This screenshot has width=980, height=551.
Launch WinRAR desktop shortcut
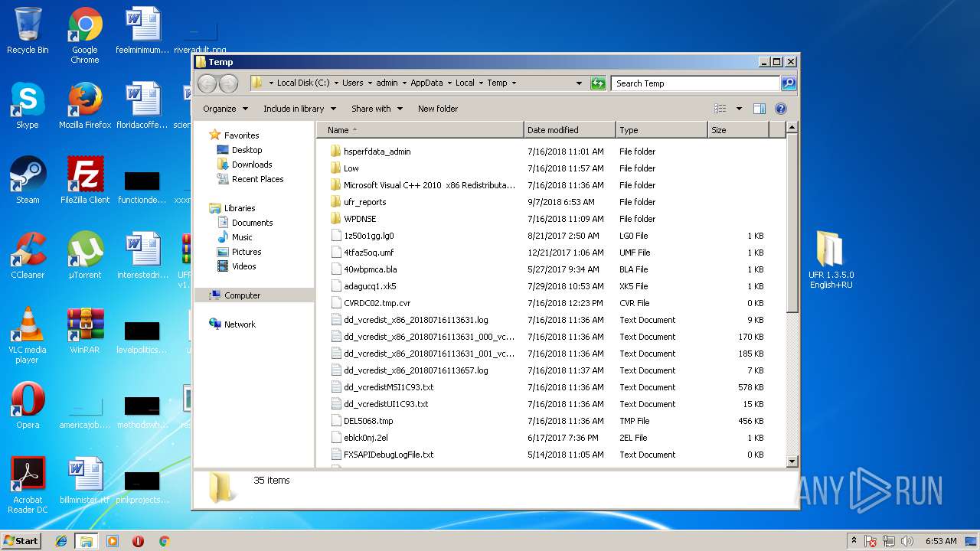85,331
